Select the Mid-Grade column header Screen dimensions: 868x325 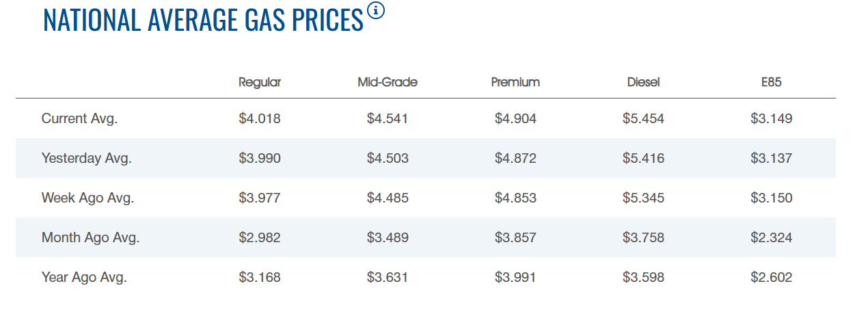point(388,82)
